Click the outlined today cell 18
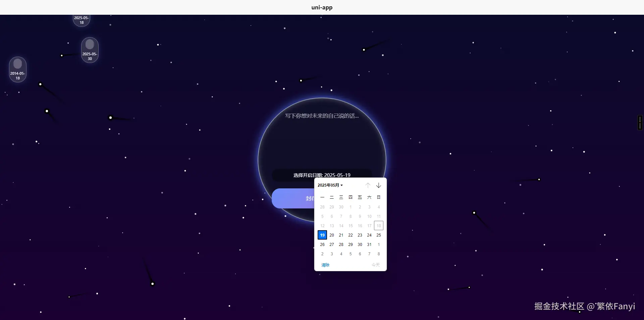Screen dimensions: 644x320 pos(379,226)
